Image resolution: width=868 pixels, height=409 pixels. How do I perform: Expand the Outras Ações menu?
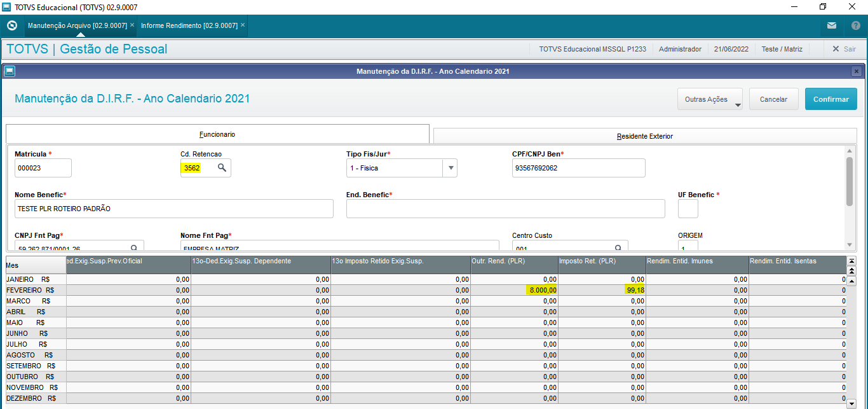(710, 99)
